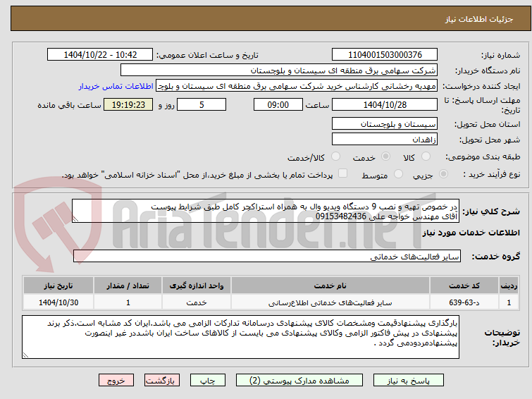Click the واحد اندازه گیری column header
The height and width of the screenshot is (399, 532).
[197, 286]
